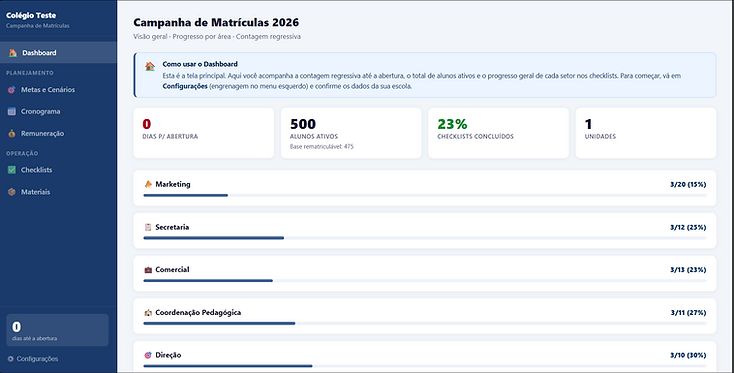Click the 3/11 (27%) value
This screenshot has height=373, width=734.
[x=688, y=313]
